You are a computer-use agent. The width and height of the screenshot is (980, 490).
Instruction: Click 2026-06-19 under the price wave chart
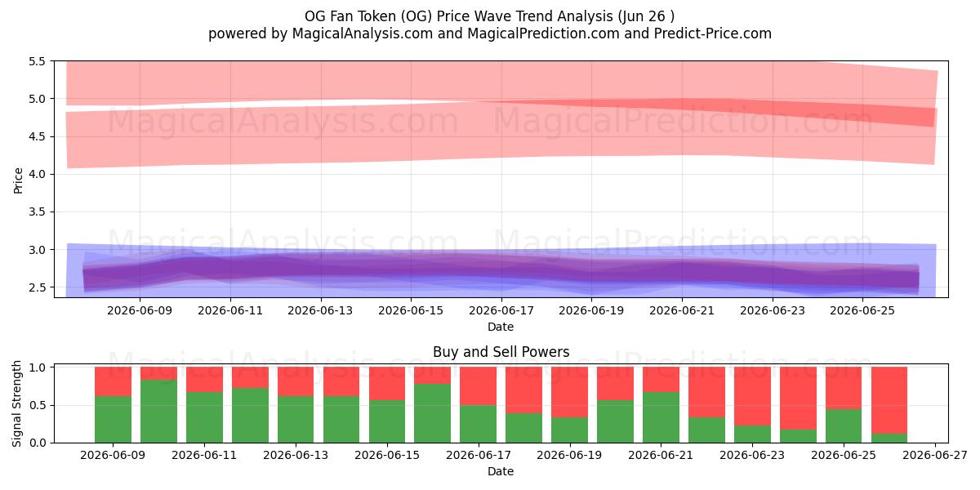tap(591, 310)
